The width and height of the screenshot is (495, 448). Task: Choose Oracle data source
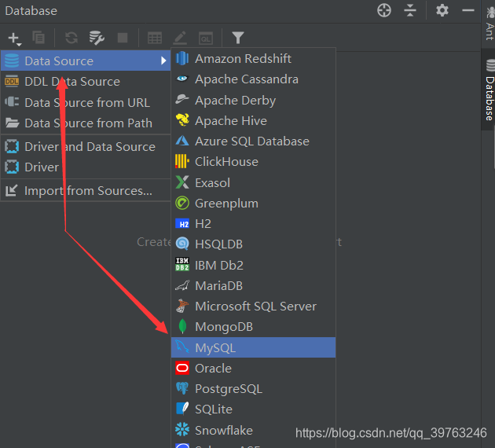pos(253,368)
